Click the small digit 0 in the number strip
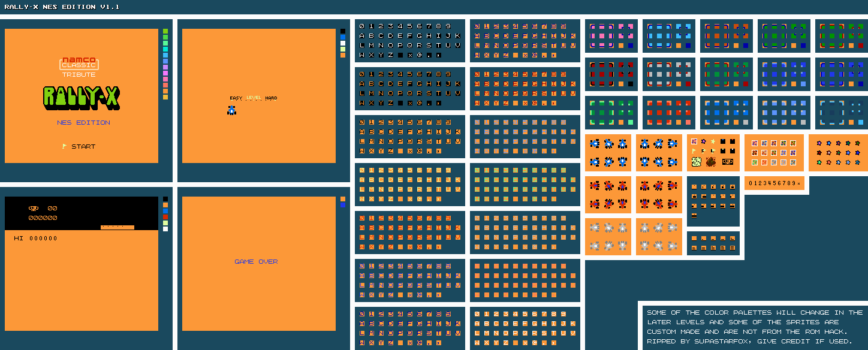Image resolution: width=868 pixels, height=350 pixels. [751, 183]
